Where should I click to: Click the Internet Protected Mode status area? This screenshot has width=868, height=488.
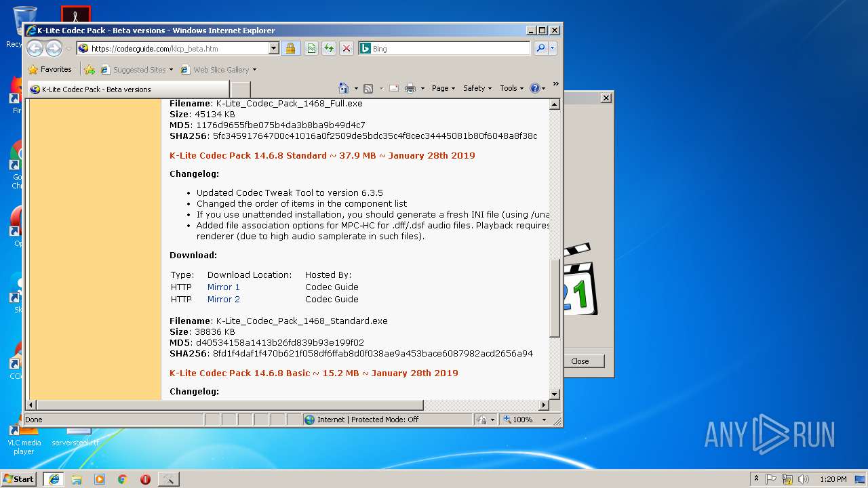coord(387,420)
